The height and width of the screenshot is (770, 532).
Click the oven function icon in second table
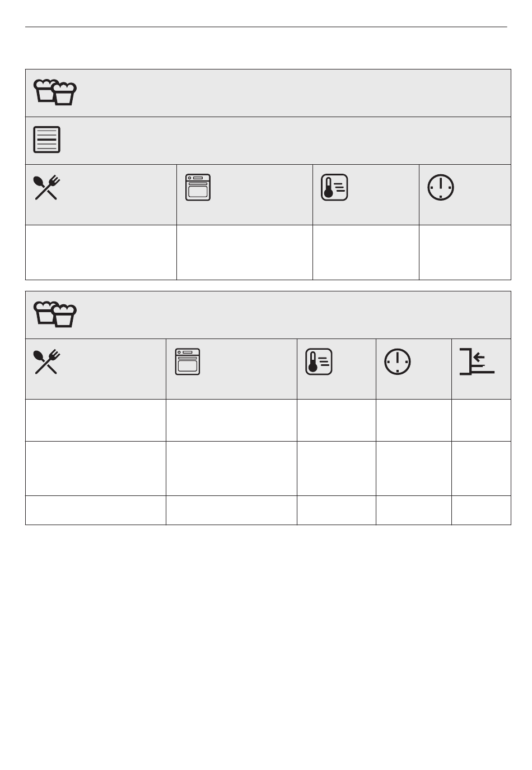click(x=188, y=361)
